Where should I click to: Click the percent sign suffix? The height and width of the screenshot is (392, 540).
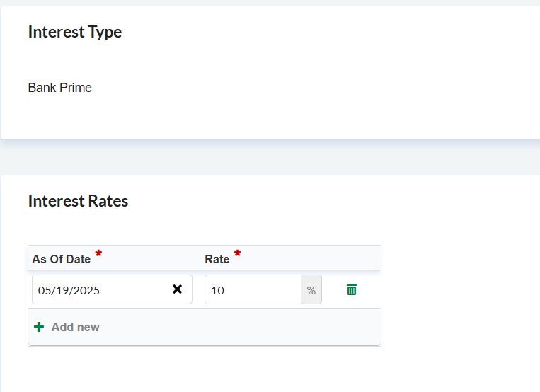311,289
